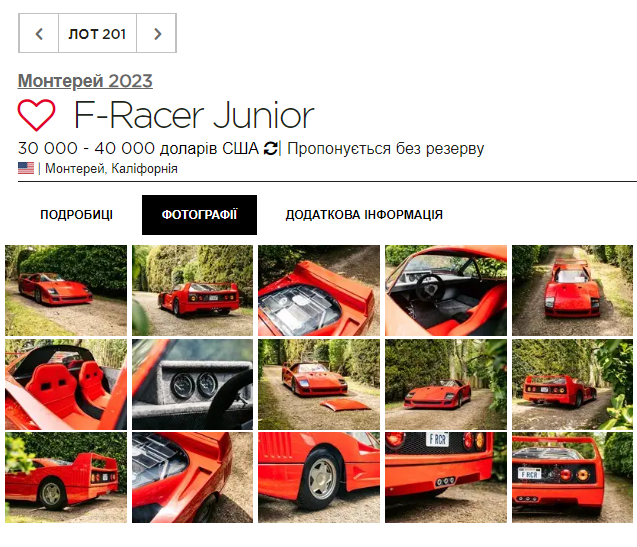
Task: Open the ЛОТ 201 lot selector
Action: click(97, 33)
